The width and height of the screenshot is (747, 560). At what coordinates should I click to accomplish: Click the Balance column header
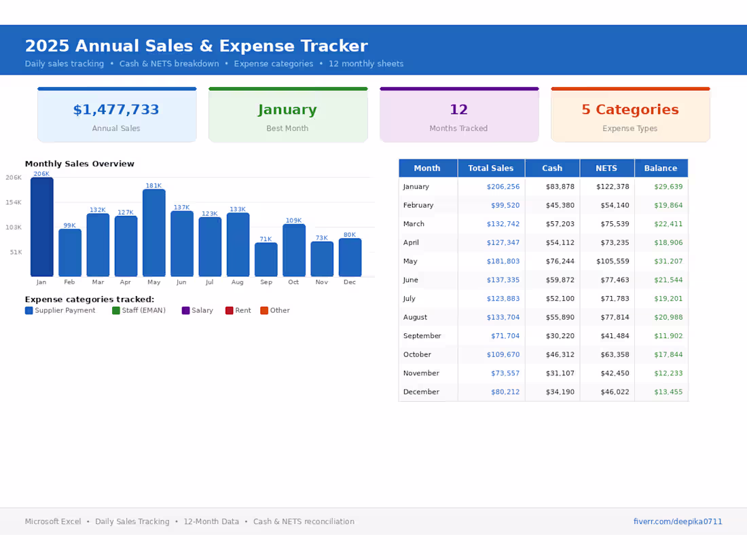click(x=661, y=168)
